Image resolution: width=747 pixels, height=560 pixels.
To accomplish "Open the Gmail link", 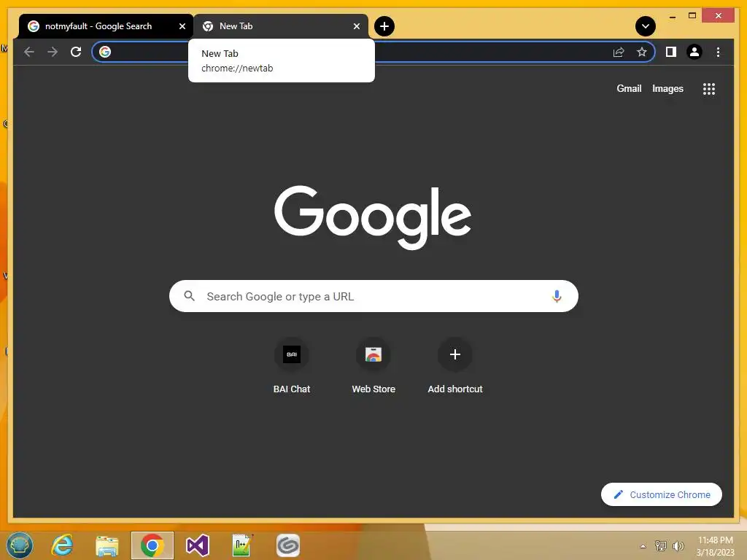I will (x=629, y=88).
